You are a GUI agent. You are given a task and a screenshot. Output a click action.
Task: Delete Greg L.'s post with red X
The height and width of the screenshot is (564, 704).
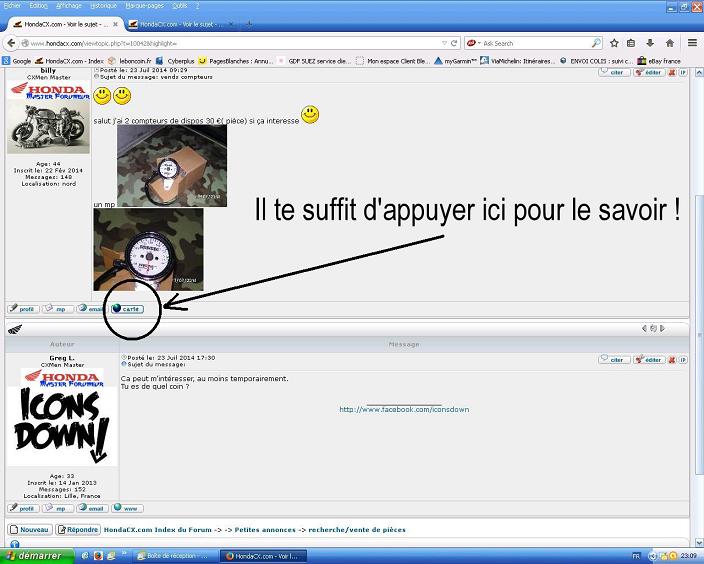point(672,360)
